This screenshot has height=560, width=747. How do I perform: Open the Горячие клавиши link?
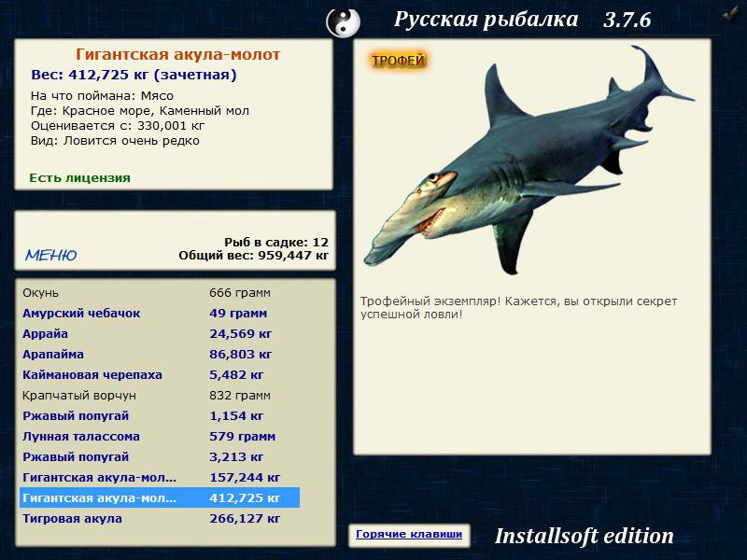[x=409, y=534]
